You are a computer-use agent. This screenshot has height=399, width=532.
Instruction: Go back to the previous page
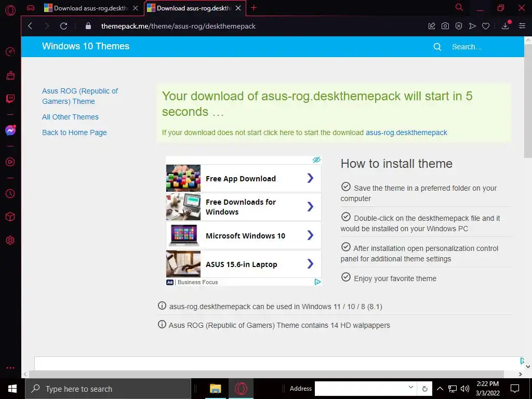pyautogui.click(x=30, y=26)
